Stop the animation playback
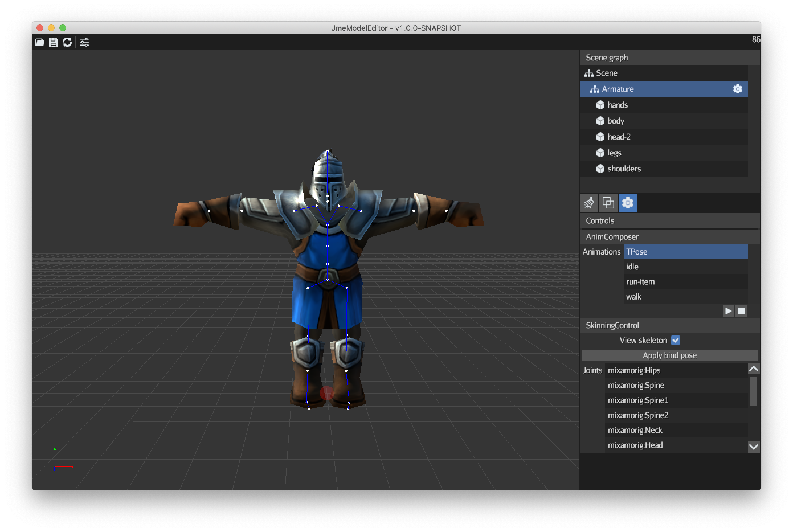Screen dimensions: 793x532 coord(741,311)
